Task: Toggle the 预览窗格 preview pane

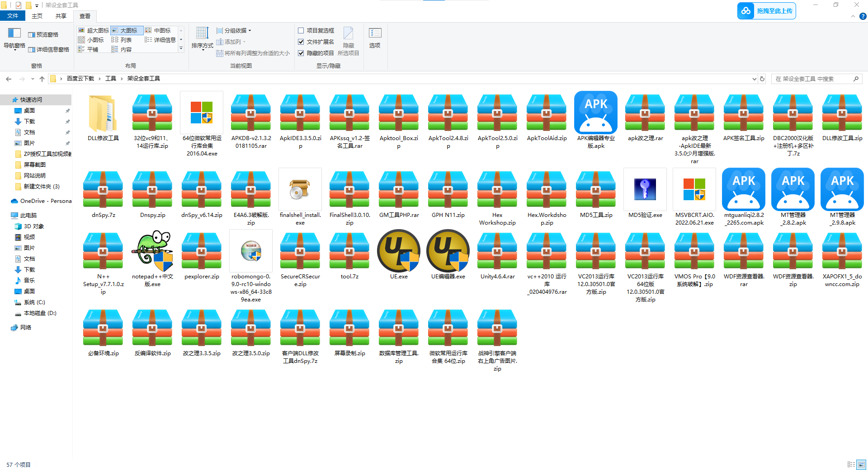Action: tap(43, 35)
